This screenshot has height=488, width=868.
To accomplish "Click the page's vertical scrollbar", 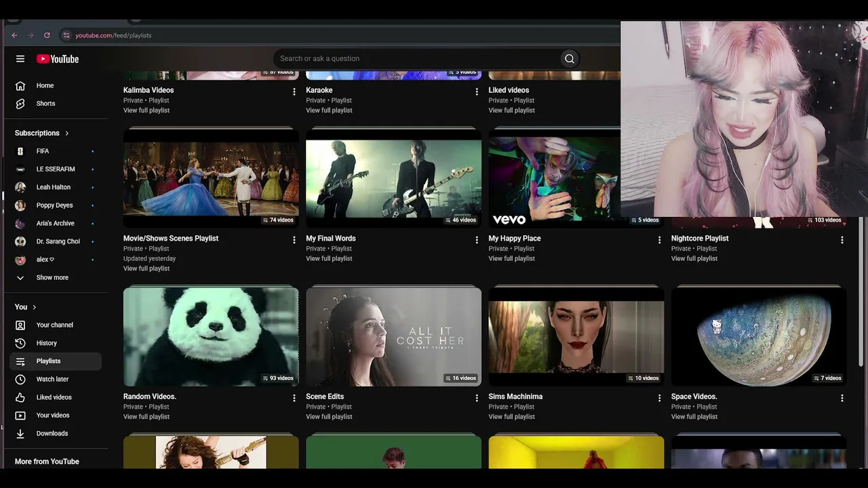I will point(862,291).
